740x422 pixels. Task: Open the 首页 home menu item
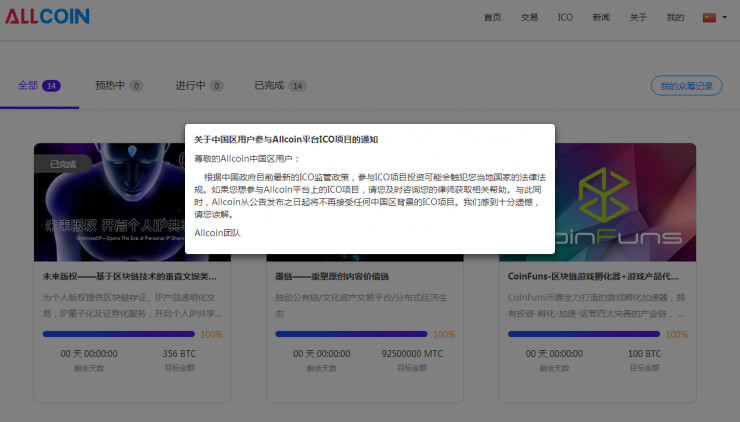point(492,17)
